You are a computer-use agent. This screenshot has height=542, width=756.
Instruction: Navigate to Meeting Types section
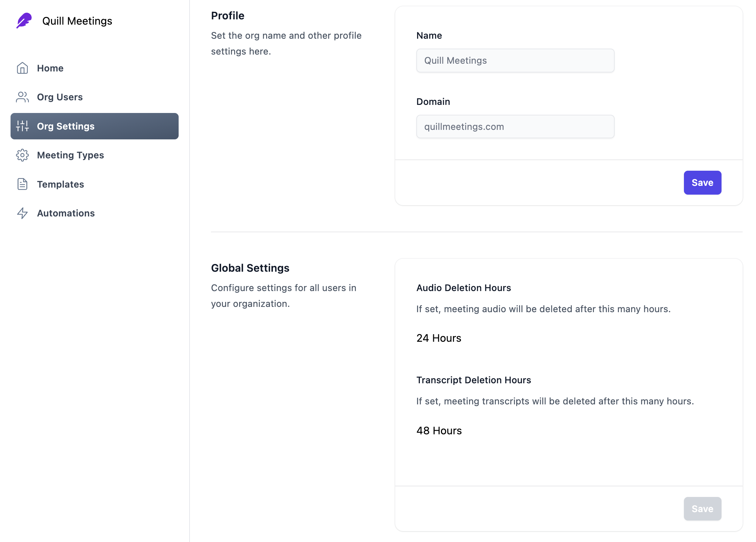(70, 155)
